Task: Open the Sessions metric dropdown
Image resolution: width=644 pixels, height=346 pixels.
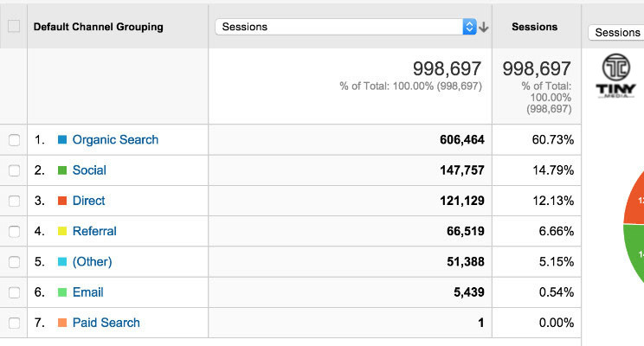Action: (345, 27)
